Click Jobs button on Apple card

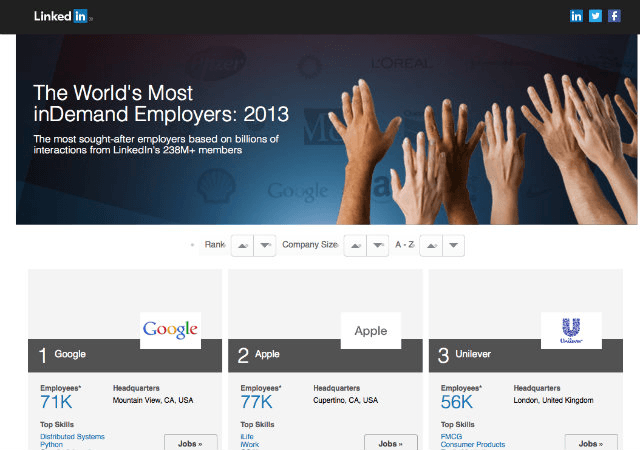point(391,443)
